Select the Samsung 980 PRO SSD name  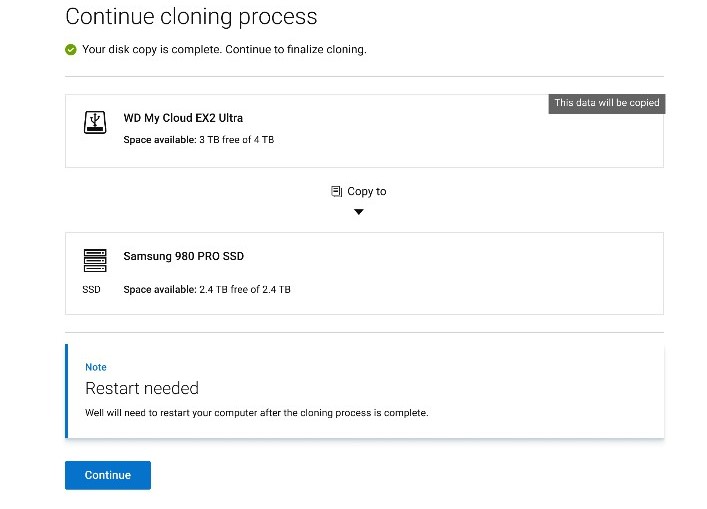[183, 256]
